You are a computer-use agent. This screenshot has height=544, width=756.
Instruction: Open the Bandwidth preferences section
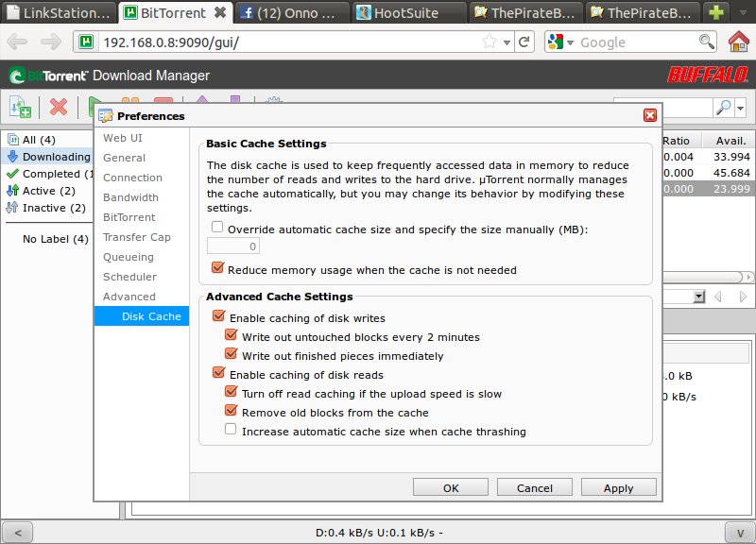(x=130, y=197)
